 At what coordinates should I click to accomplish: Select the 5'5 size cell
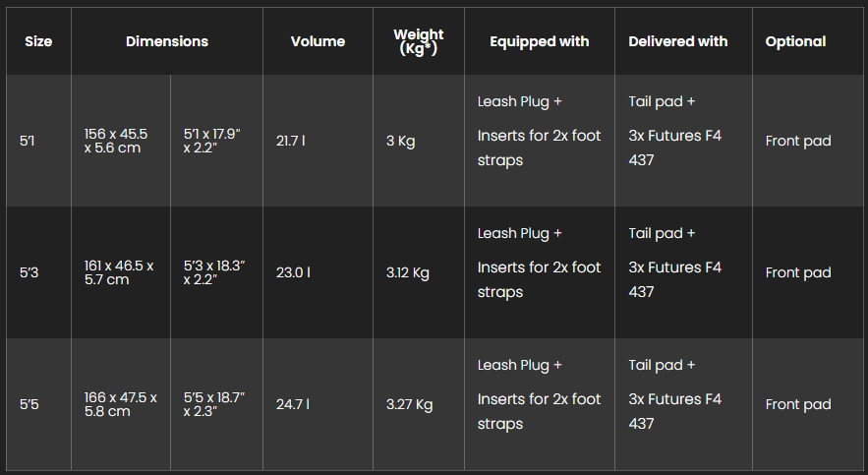point(38,404)
